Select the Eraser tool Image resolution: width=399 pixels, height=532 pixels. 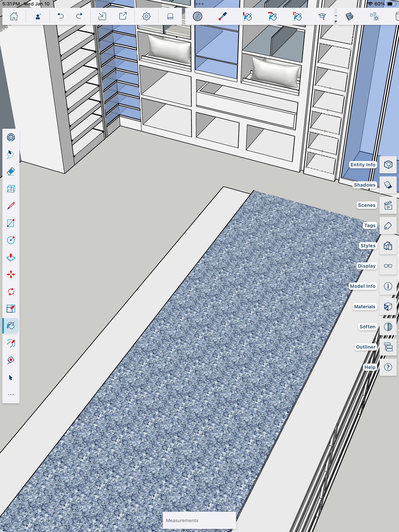click(x=11, y=171)
